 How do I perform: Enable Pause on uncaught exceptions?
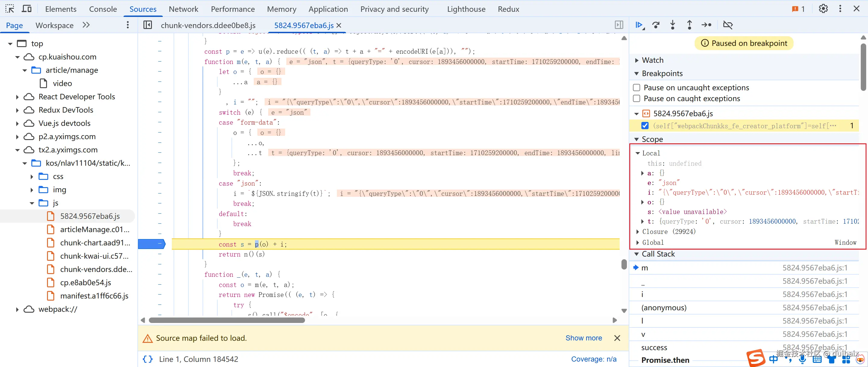637,88
